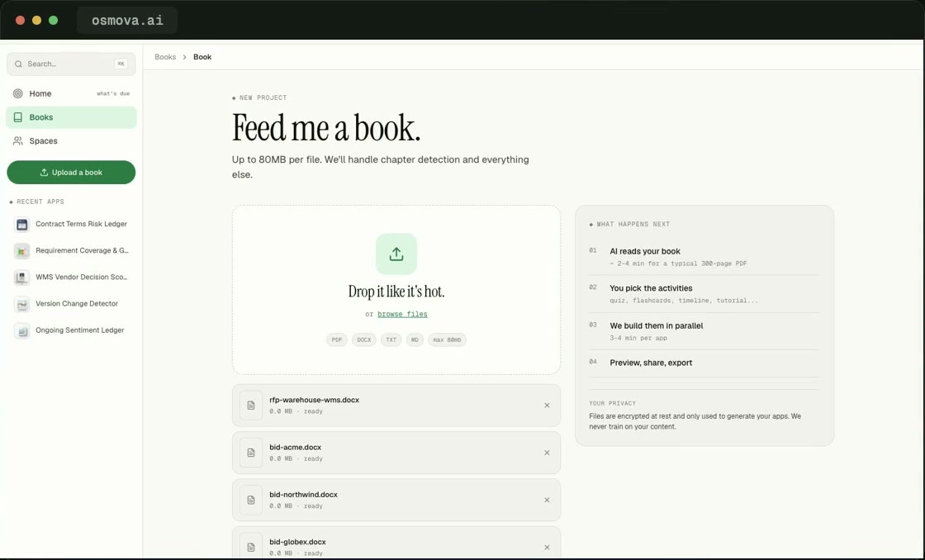Click the DOCX file type chip
Screen dimensions: 925x560
[x=364, y=340]
